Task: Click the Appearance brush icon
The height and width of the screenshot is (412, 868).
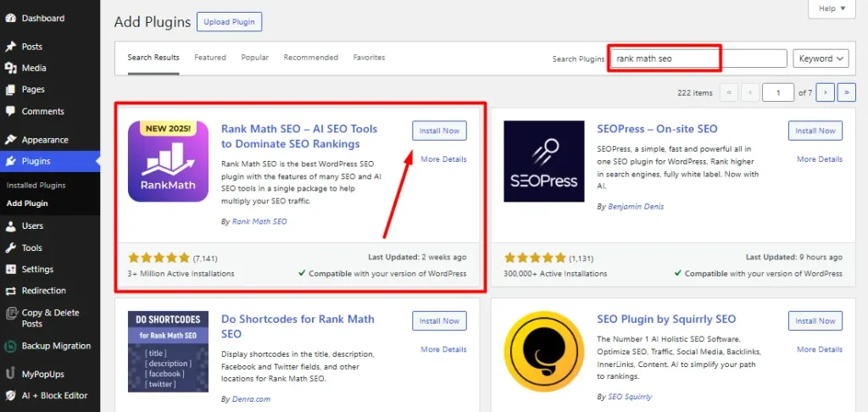Action: coord(10,140)
